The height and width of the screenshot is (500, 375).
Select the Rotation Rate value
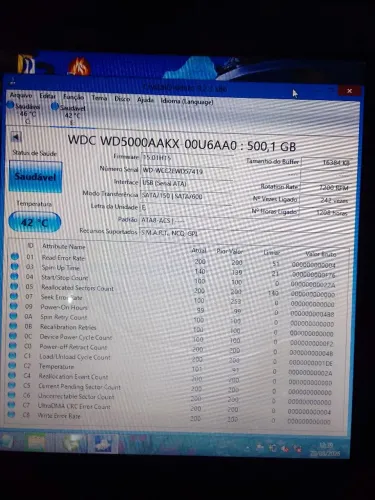tap(325, 188)
